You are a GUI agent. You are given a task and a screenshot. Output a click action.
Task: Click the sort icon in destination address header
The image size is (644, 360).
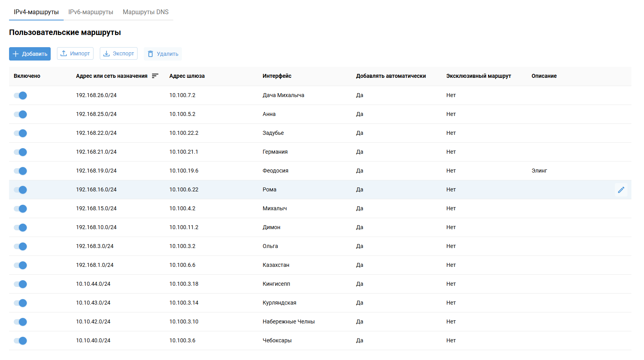pyautogui.click(x=155, y=76)
